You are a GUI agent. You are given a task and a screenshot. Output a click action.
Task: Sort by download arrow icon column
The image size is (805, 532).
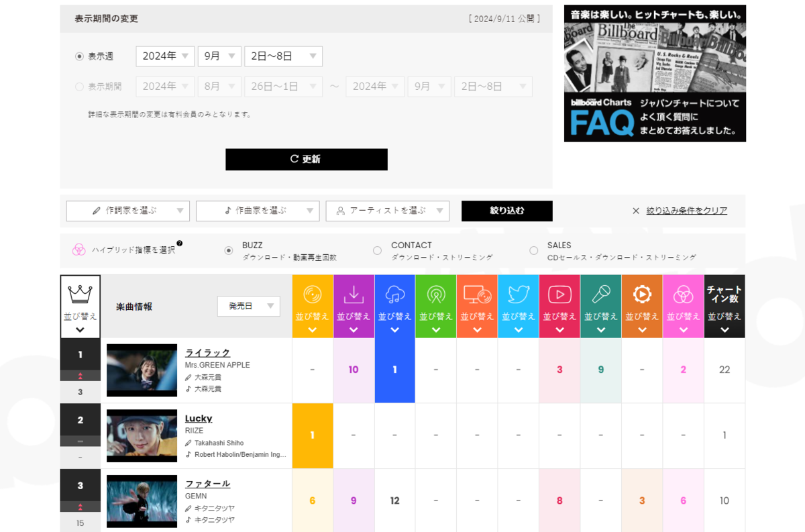tap(354, 307)
